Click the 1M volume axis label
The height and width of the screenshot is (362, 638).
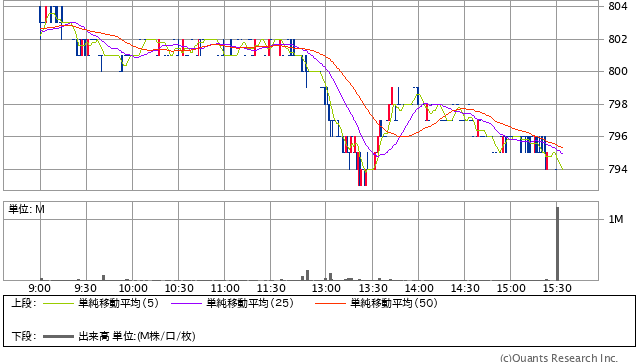click(616, 220)
